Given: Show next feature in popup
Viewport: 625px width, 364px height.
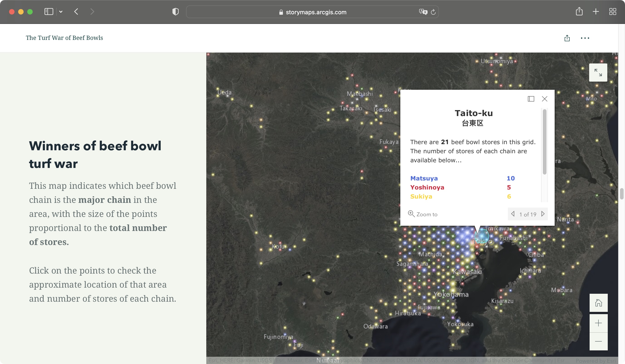Looking at the screenshot, I should point(543,214).
